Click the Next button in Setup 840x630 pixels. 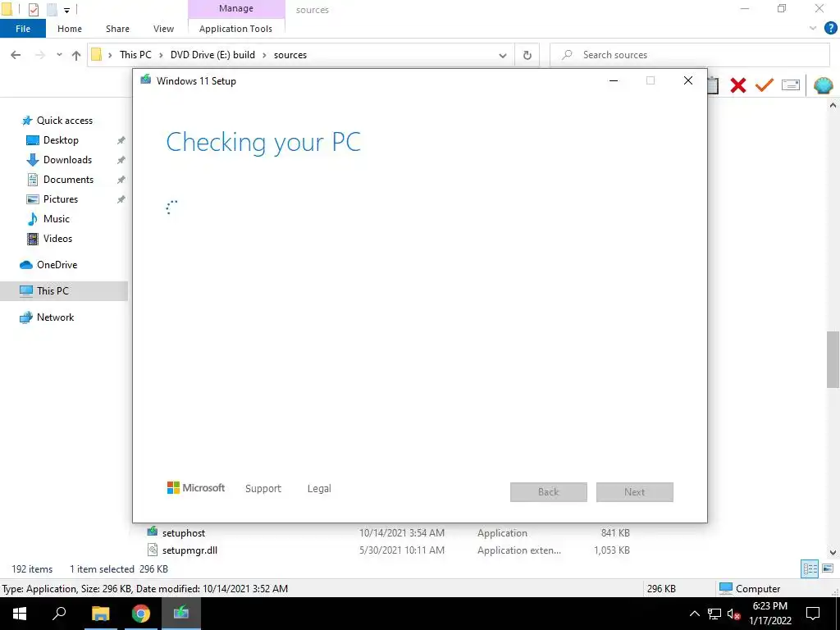click(635, 492)
